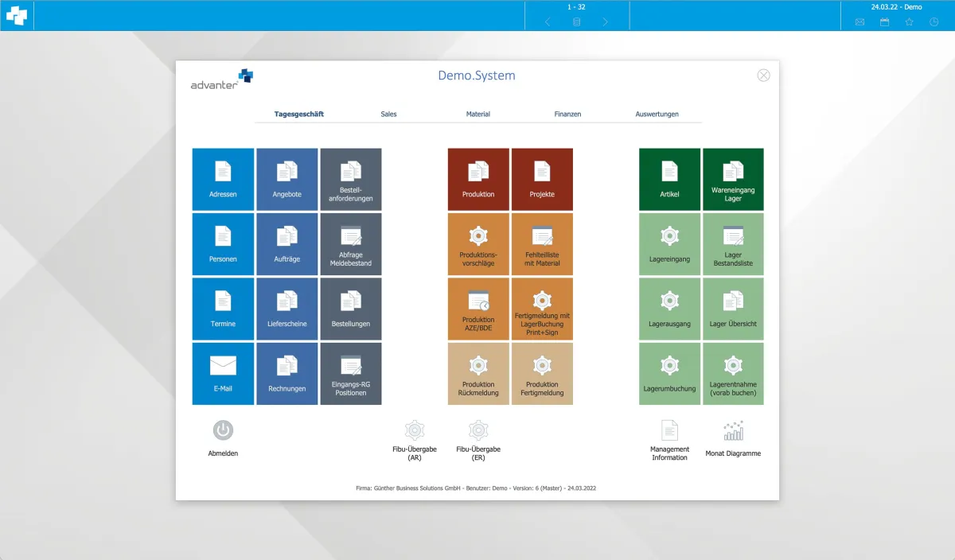Image resolution: width=955 pixels, height=560 pixels.
Task: Click the E-Mail tile
Action: (223, 373)
